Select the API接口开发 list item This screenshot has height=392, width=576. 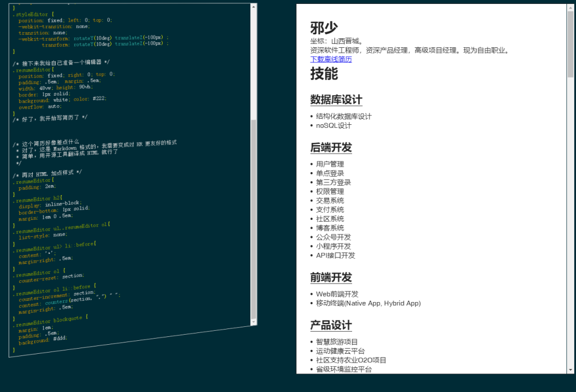[335, 255]
